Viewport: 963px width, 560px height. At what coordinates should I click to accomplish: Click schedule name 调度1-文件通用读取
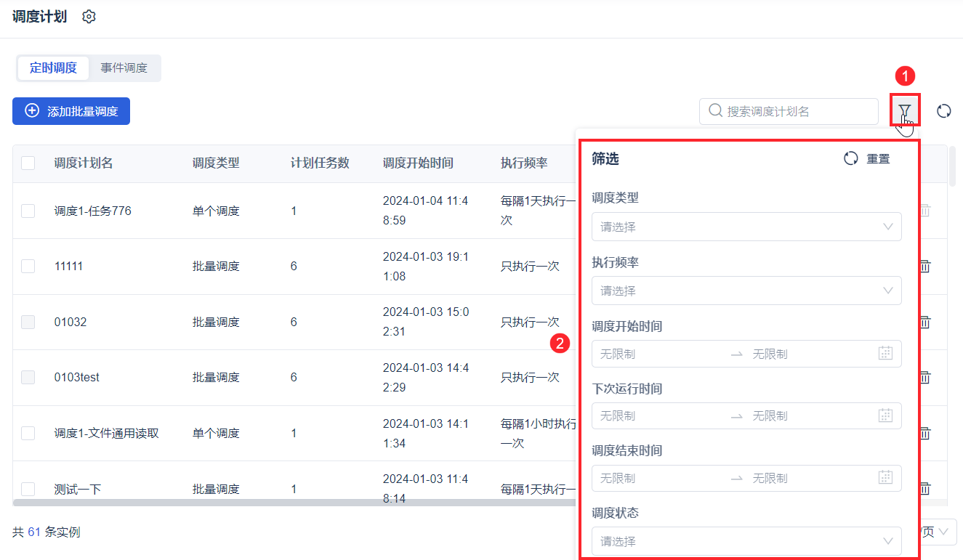click(x=107, y=434)
